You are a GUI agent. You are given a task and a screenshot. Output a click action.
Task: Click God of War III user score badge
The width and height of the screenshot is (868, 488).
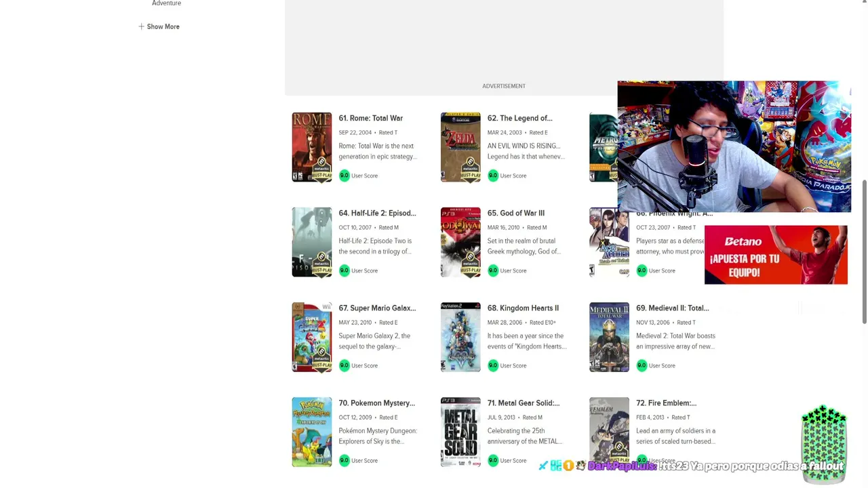pyautogui.click(x=492, y=270)
